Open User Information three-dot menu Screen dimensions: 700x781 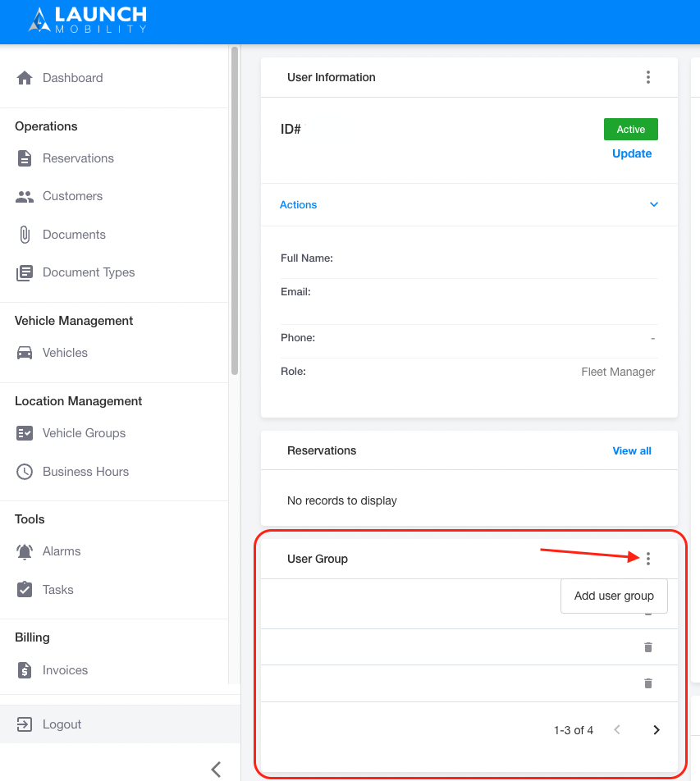tap(648, 77)
